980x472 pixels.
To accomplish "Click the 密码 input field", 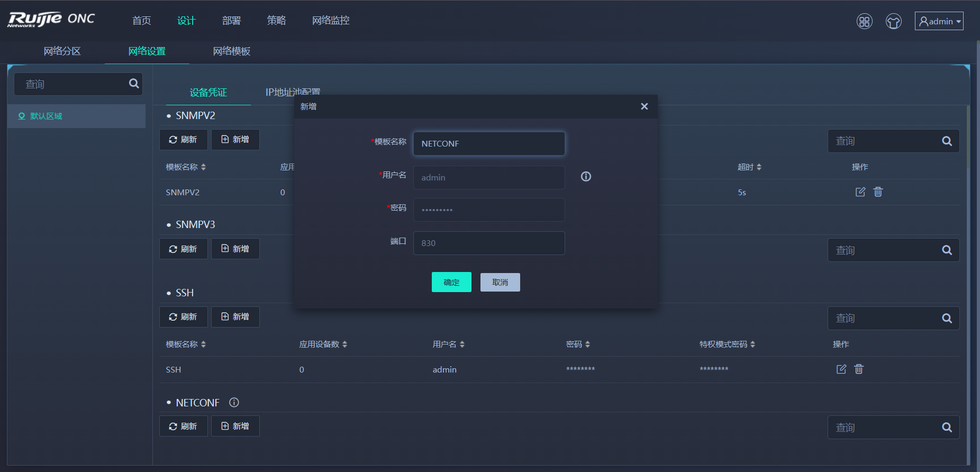I will [x=489, y=210].
